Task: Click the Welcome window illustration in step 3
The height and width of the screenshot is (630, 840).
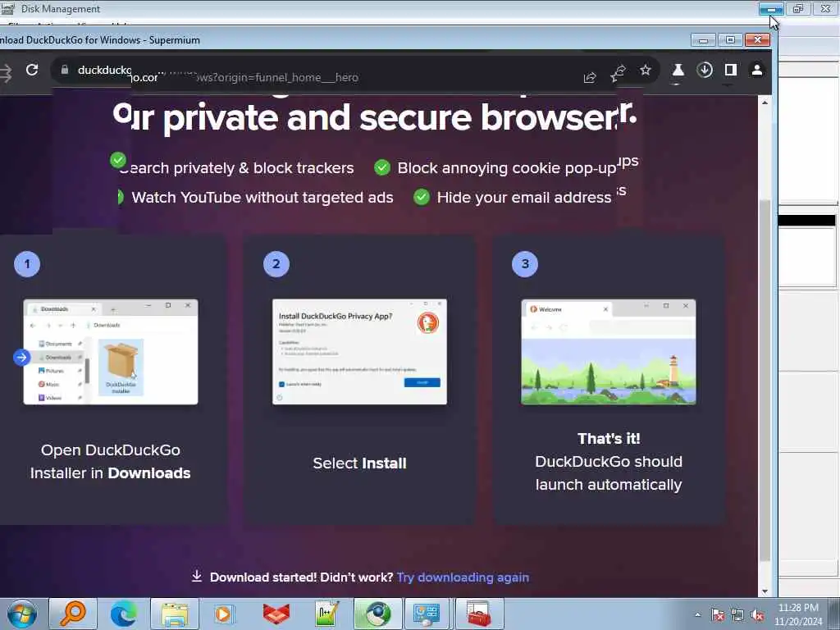Action: pyautogui.click(x=609, y=352)
